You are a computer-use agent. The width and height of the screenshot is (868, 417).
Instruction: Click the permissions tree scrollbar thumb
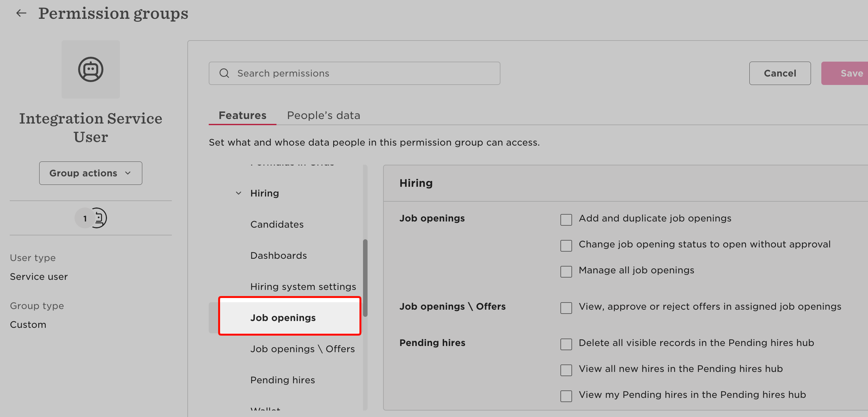click(x=365, y=278)
